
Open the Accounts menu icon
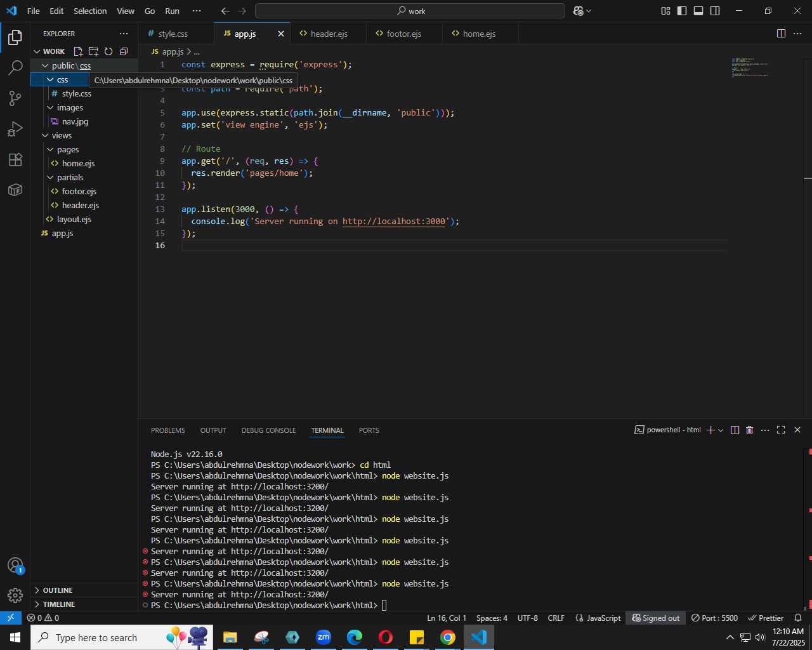[15, 566]
